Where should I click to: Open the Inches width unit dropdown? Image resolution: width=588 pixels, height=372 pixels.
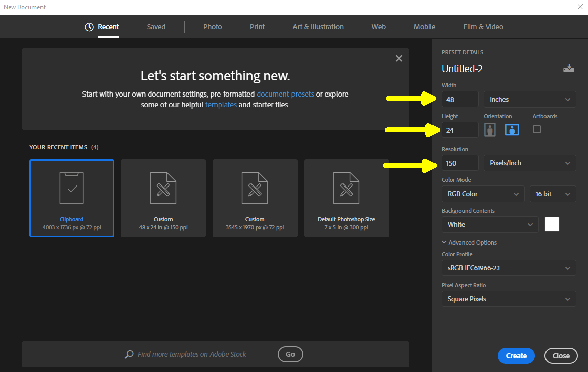tap(530, 100)
